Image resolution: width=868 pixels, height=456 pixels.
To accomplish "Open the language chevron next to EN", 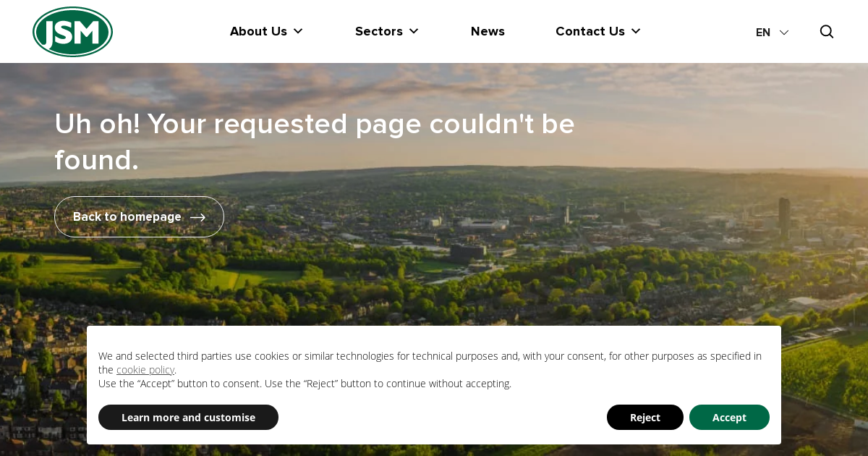I will 784,33.
